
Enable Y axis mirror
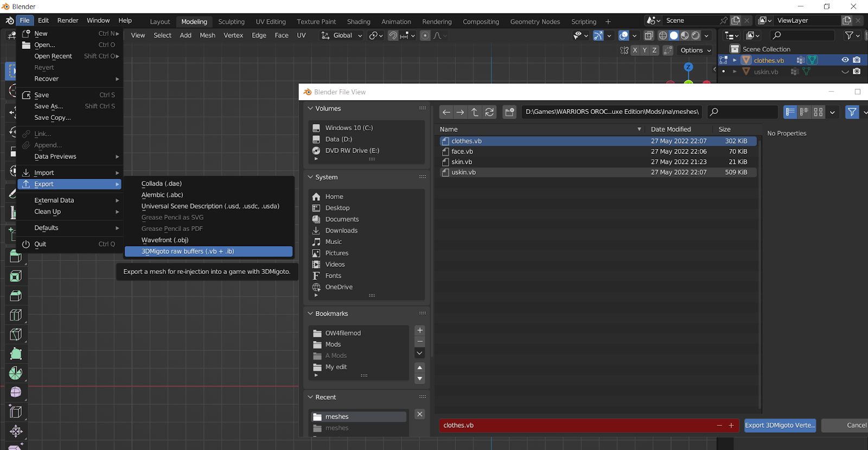coord(644,50)
